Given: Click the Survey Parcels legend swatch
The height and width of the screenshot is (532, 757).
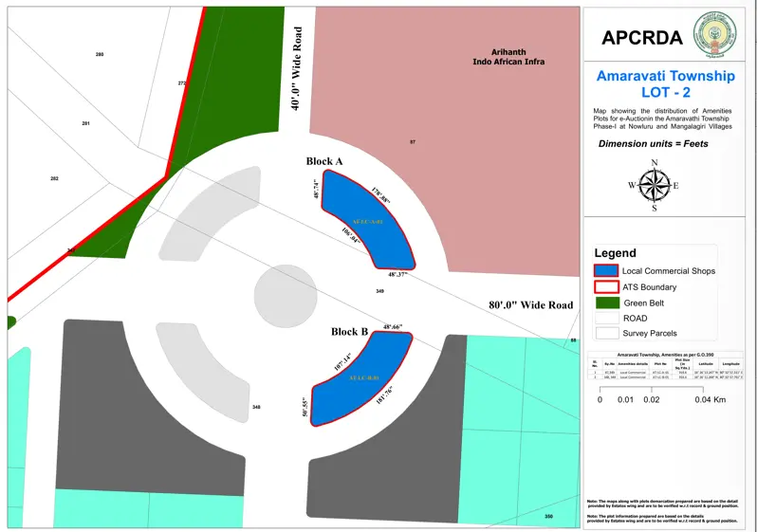Looking at the screenshot, I should [607, 333].
